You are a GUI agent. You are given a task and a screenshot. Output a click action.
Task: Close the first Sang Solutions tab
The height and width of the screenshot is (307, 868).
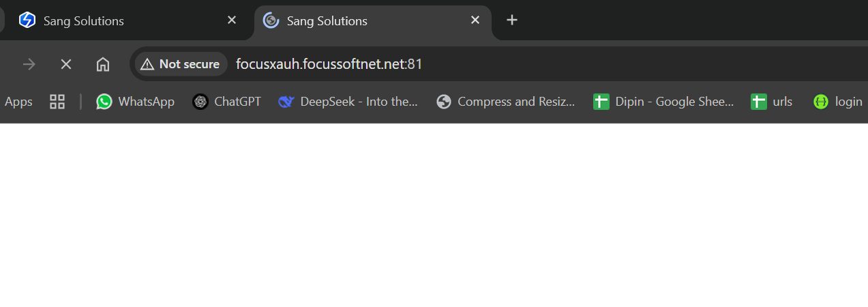pos(232,20)
